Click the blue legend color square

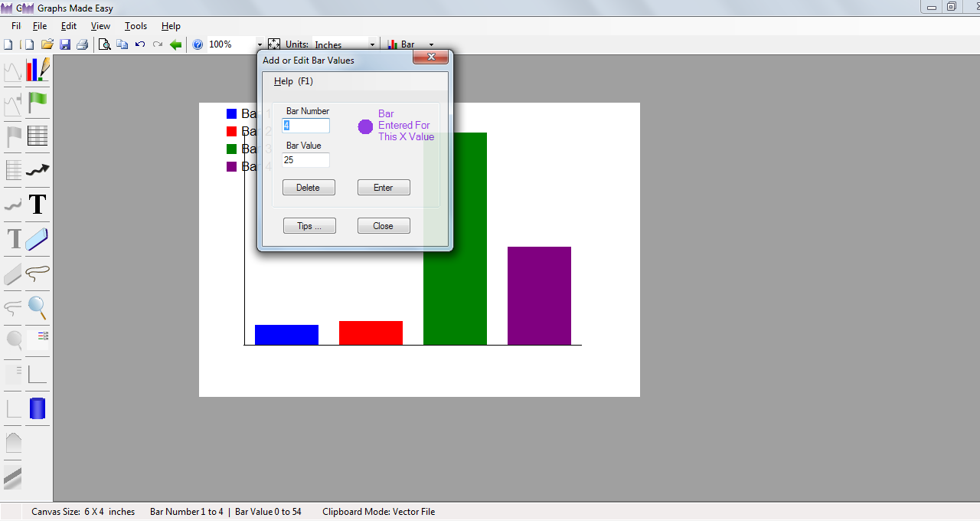point(231,113)
